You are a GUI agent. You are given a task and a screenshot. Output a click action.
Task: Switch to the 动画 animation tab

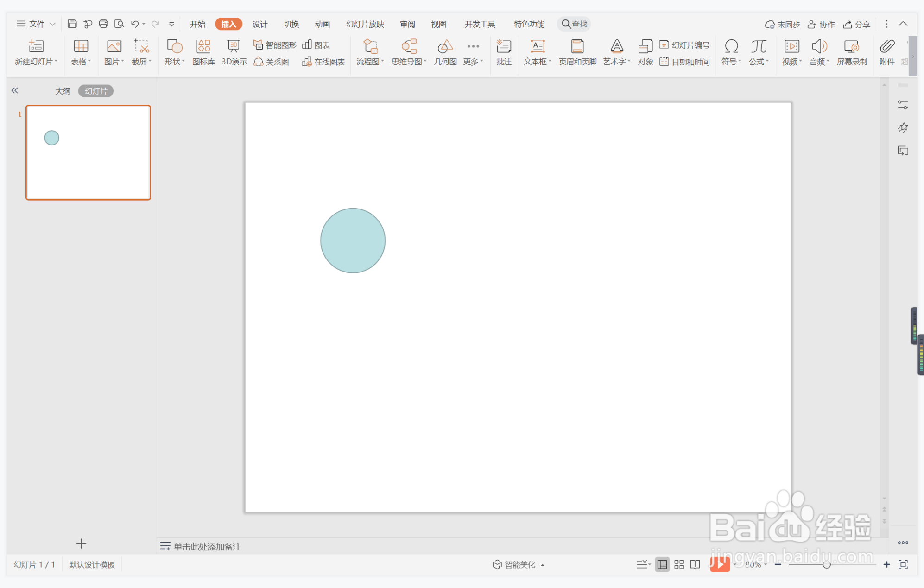point(322,24)
